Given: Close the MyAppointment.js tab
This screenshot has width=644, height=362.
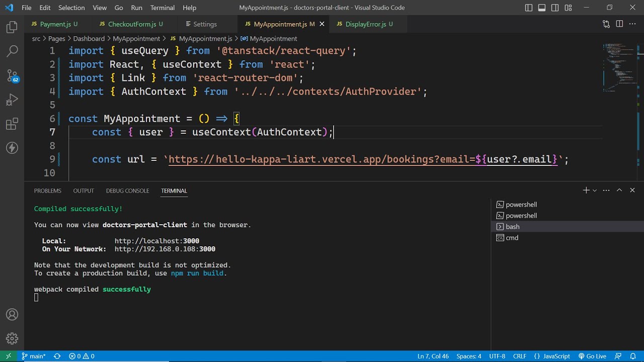Looking at the screenshot, I should tap(322, 24).
